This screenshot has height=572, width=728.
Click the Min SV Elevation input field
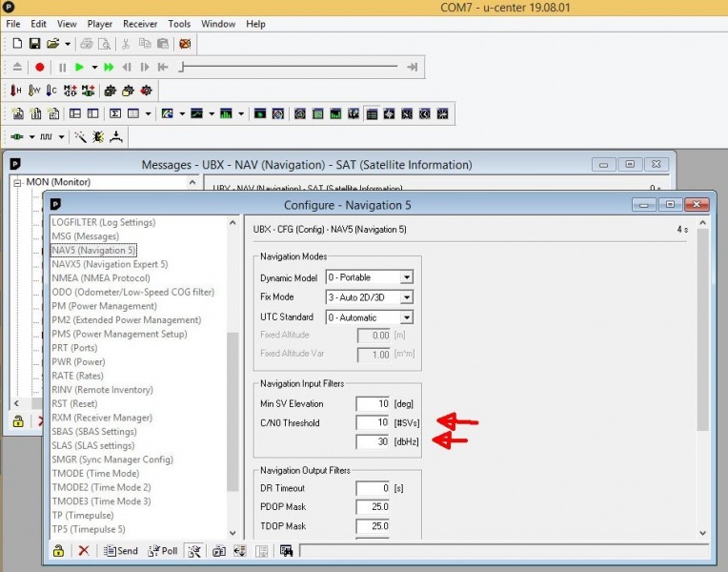coord(373,404)
